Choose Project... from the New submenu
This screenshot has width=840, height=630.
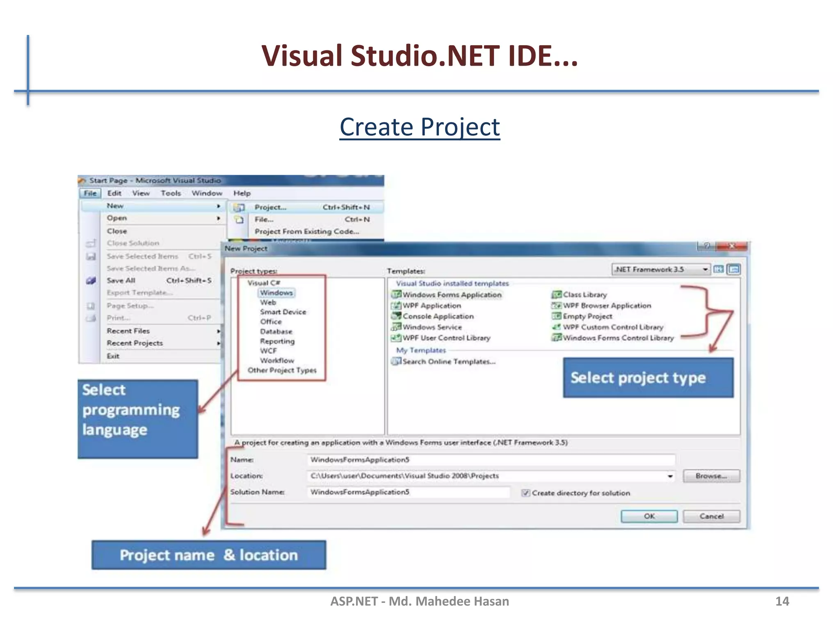[271, 208]
